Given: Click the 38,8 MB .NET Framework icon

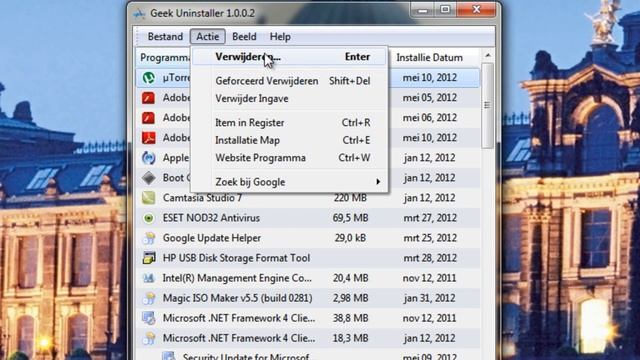Looking at the screenshot, I should [149, 318].
